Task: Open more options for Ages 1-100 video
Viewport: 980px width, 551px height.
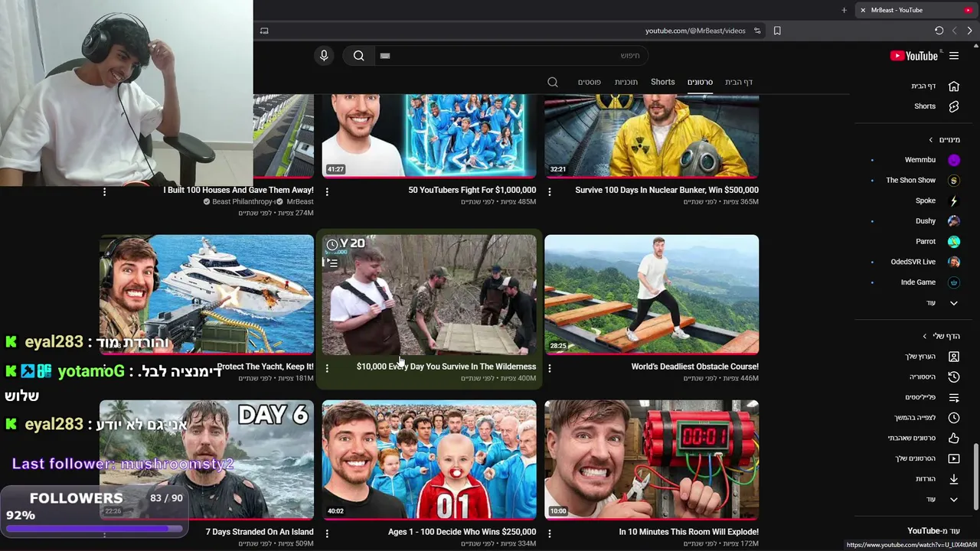Action: point(327,533)
